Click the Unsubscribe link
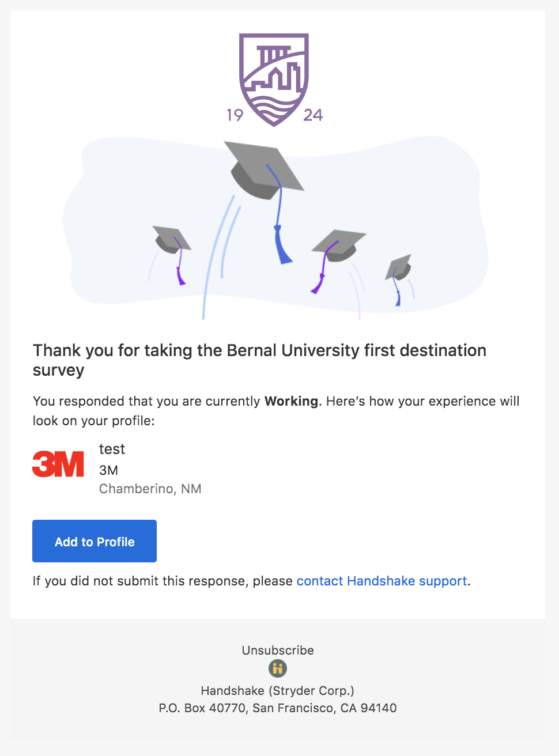559x756 pixels. [x=278, y=650]
